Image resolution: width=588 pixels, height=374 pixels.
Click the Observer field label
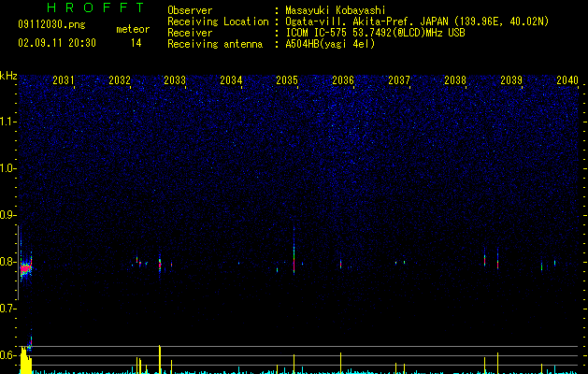click(x=190, y=10)
